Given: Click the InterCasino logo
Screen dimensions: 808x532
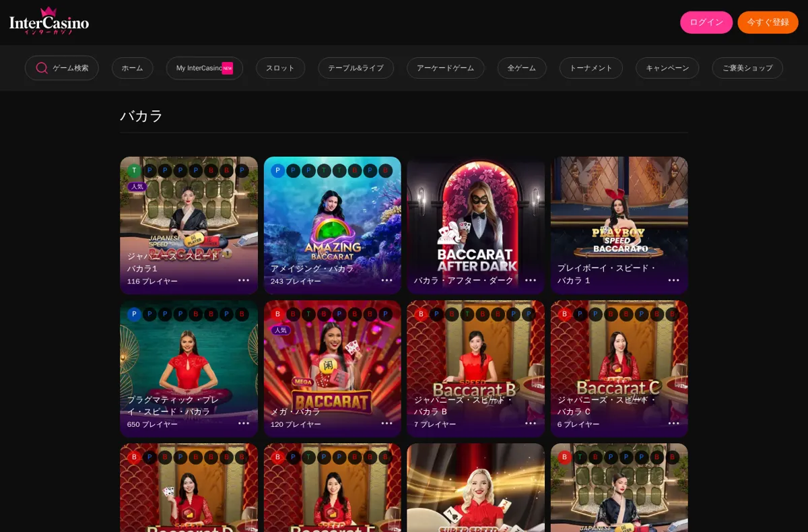Looking at the screenshot, I should [x=49, y=21].
